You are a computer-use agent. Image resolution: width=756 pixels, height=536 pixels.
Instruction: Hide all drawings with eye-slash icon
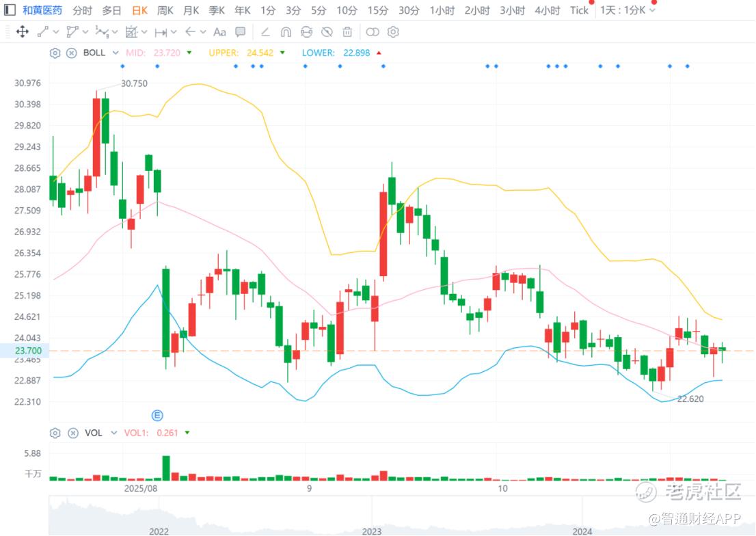[x=327, y=32]
